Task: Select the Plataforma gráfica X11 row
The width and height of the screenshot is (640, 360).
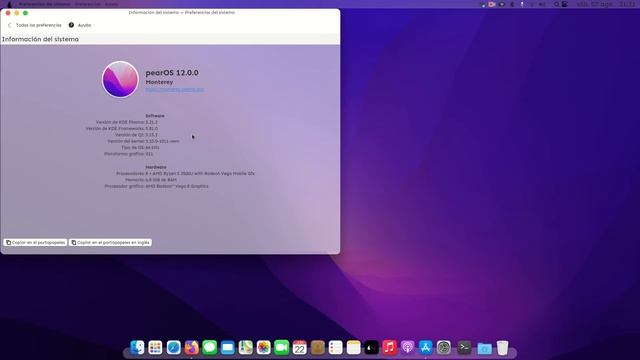Action: (129, 154)
